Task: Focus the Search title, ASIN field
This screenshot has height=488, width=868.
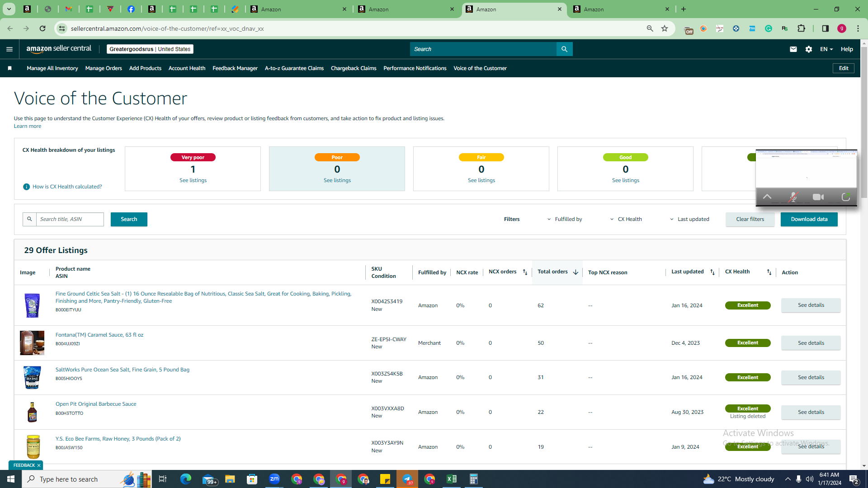Action: [x=70, y=219]
